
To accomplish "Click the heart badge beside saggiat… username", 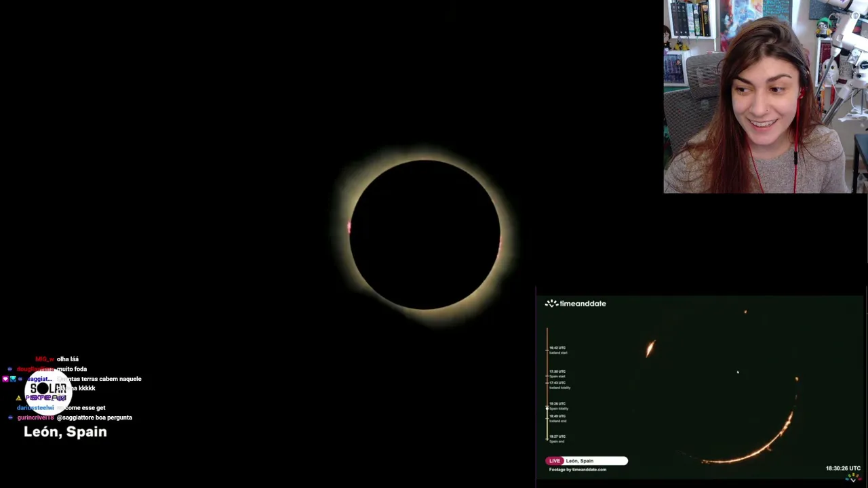I will tap(5, 379).
